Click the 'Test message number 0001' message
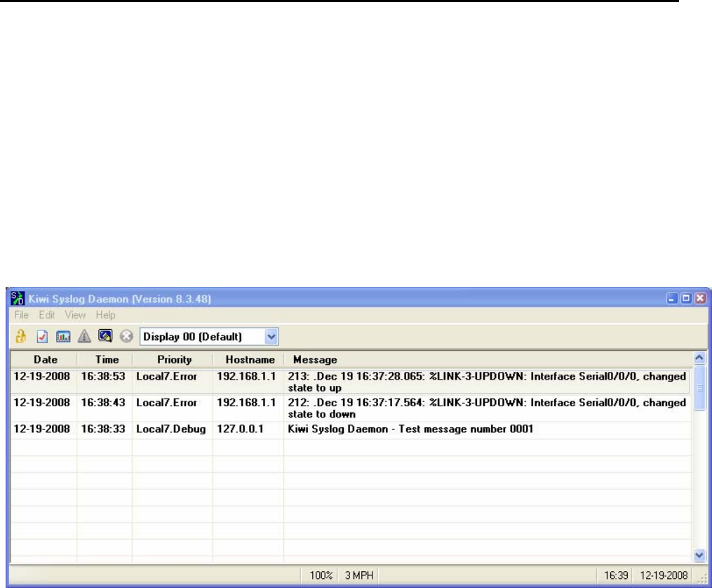The height and width of the screenshot is (588, 712). point(410,429)
